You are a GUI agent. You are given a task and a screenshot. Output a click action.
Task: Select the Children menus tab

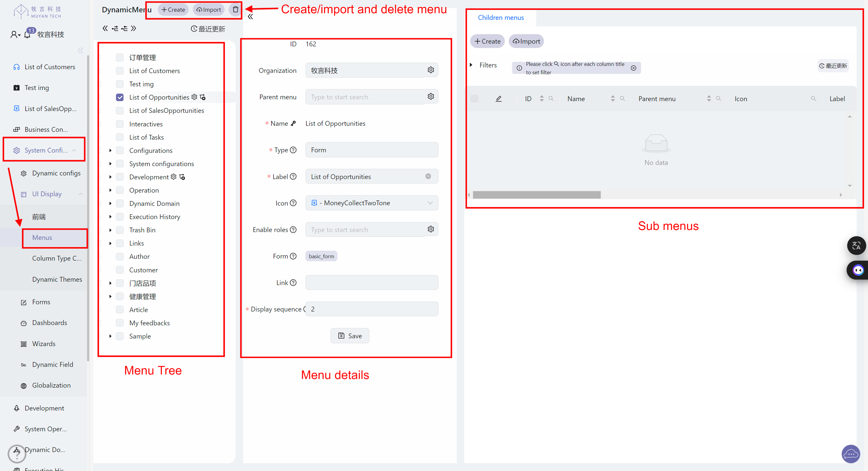click(x=500, y=17)
